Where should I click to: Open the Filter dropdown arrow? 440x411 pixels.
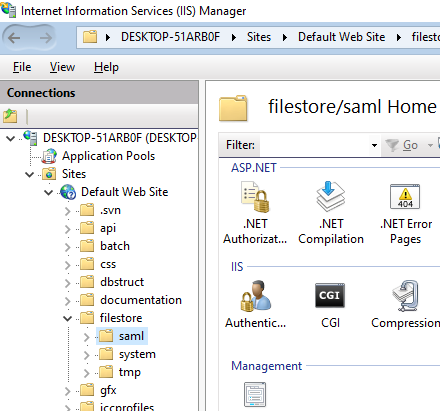click(374, 145)
